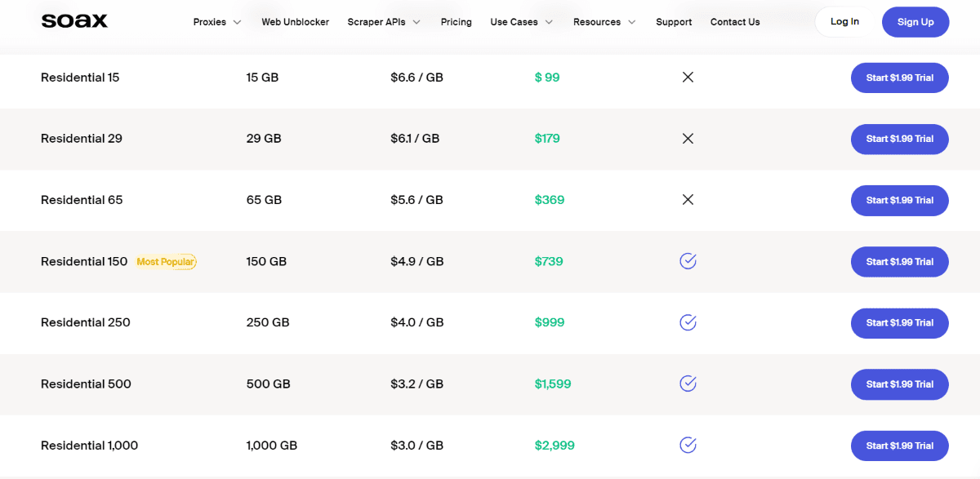Image resolution: width=980 pixels, height=479 pixels.
Task: Start $1.99 Trial for Residential 65
Action: coord(900,200)
